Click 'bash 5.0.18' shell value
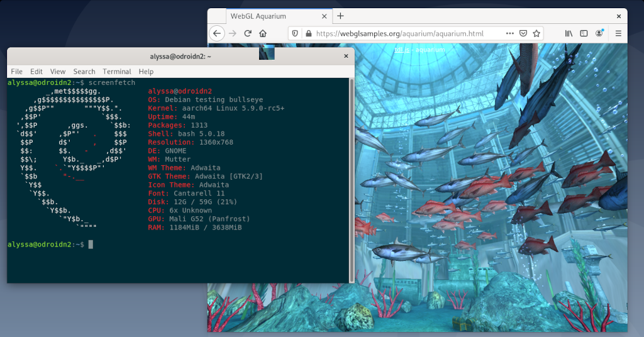The image size is (644, 337). point(201,134)
